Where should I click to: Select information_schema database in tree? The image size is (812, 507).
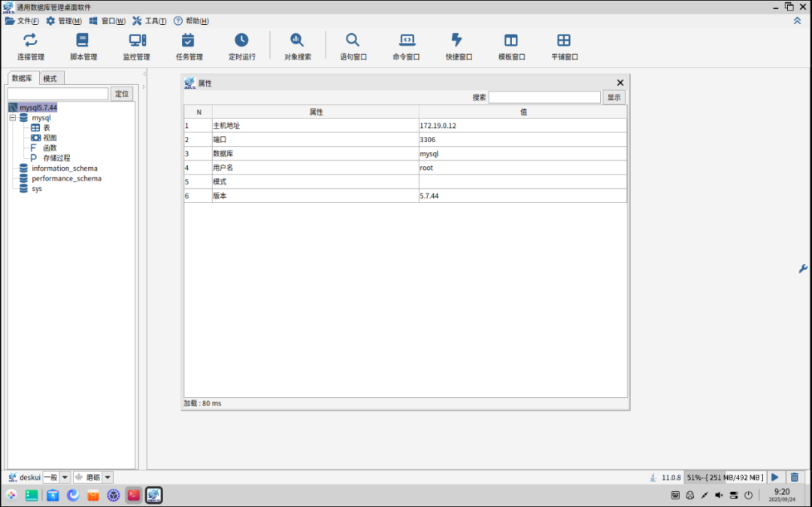tap(64, 168)
